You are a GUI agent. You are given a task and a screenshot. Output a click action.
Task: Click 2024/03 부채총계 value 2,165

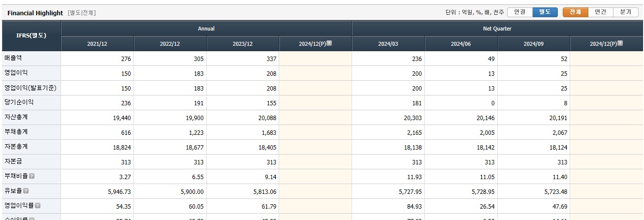pos(415,133)
